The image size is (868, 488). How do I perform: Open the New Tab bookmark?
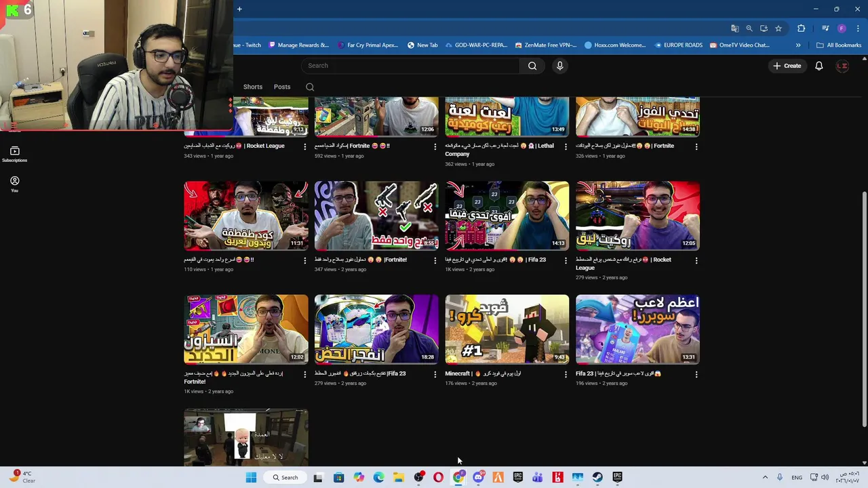(422, 45)
